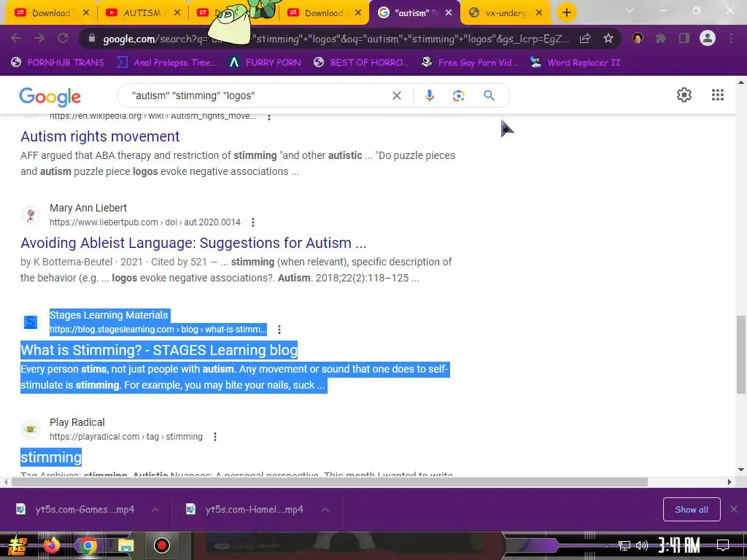This screenshot has height=560, width=747.
Task: Switch to the Download tab beside autism tab
Action: (323, 13)
